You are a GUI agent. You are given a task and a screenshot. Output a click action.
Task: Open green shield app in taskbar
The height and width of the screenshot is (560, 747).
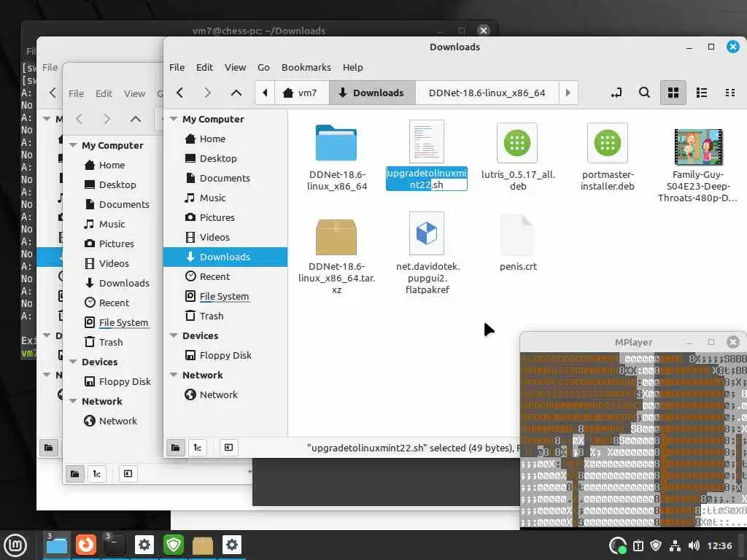pyautogui.click(x=174, y=545)
